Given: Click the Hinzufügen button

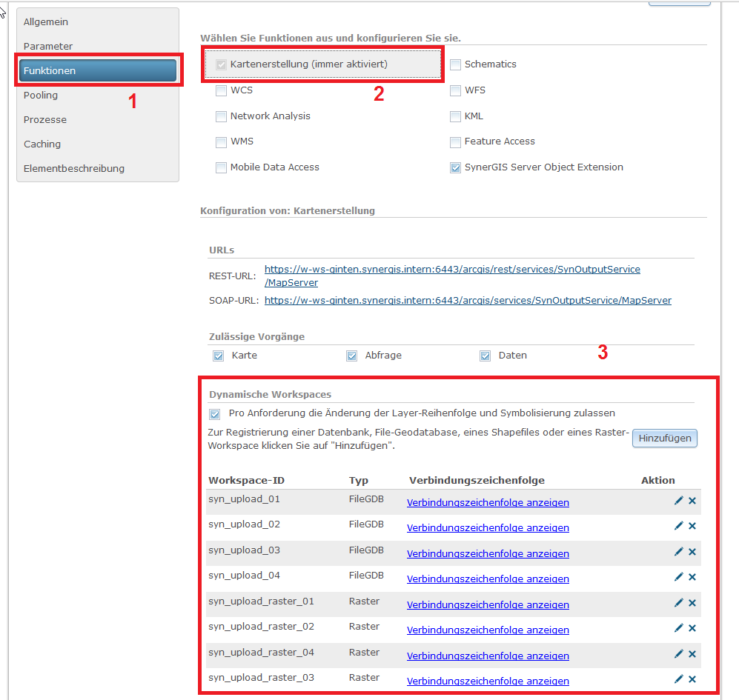Looking at the screenshot, I should pos(665,439).
